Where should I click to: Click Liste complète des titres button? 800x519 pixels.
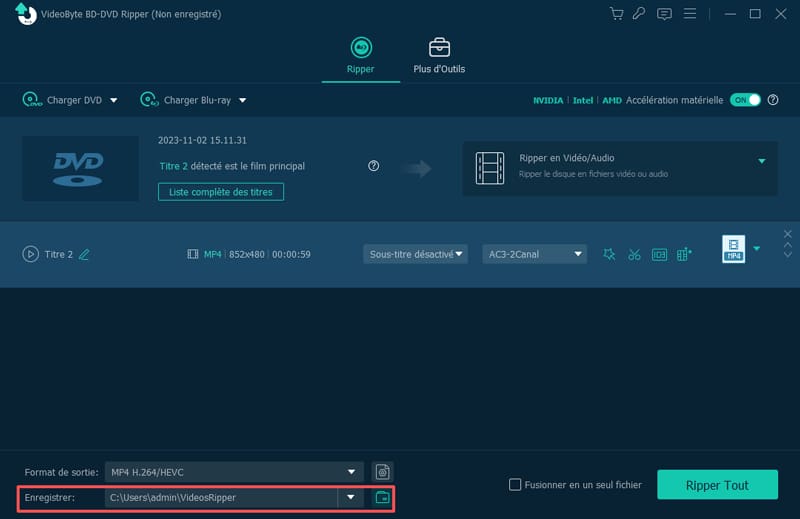(221, 191)
